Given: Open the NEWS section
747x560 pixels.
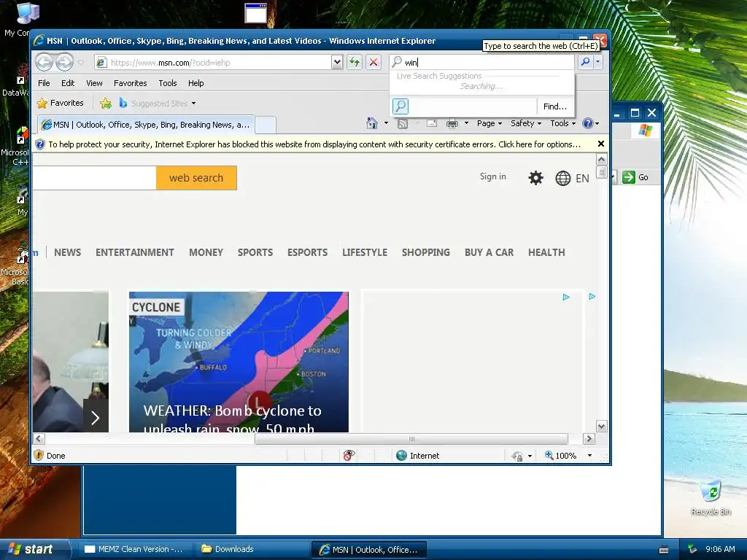Looking at the screenshot, I should (67, 252).
